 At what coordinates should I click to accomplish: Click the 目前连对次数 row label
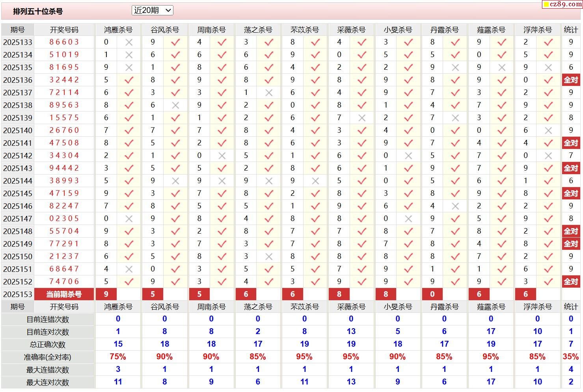pyautogui.click(x=48, y=332)
